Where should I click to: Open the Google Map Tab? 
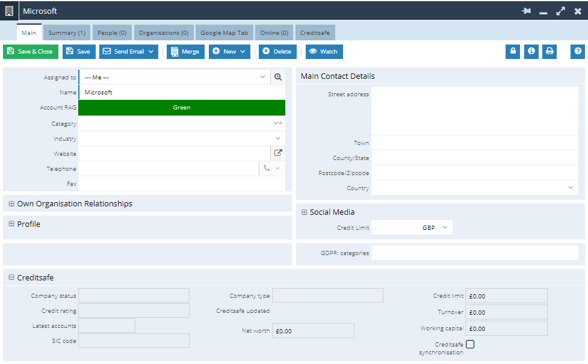tap(224, 32)
